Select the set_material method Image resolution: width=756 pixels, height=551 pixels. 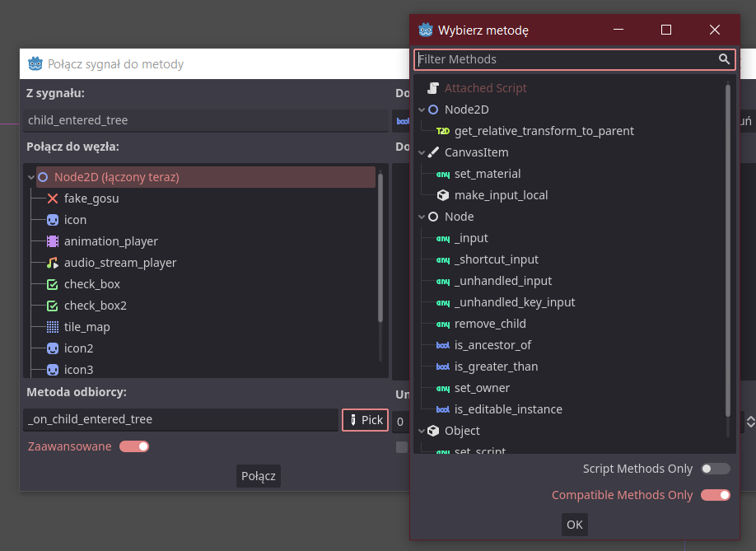(x=488, y=174)
